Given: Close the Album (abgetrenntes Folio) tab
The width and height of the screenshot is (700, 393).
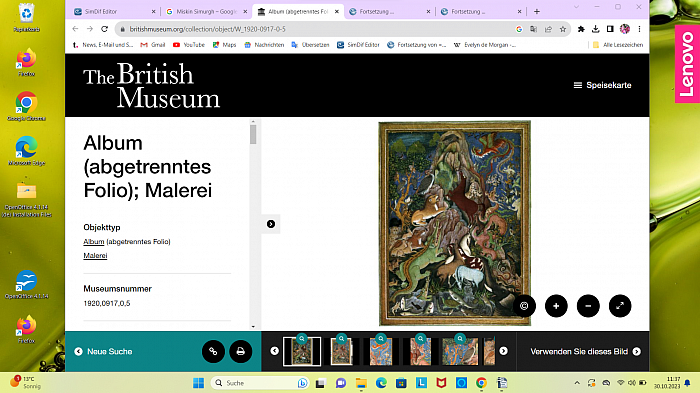Looking at the screenshot, I should [x=337, y=12].
